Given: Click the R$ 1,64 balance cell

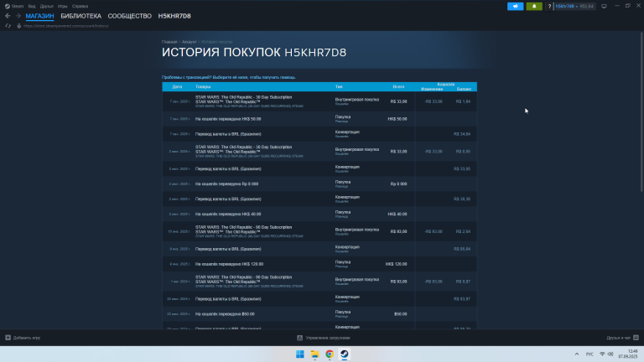Looking at the screenshot, I should coord(463,101).
